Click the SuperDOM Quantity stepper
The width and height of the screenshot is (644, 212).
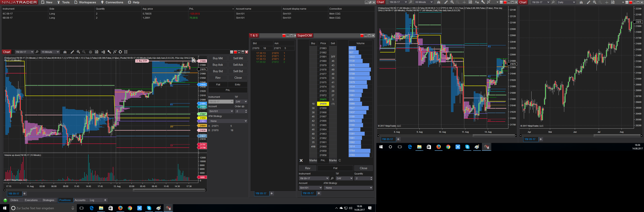(371, 178)
